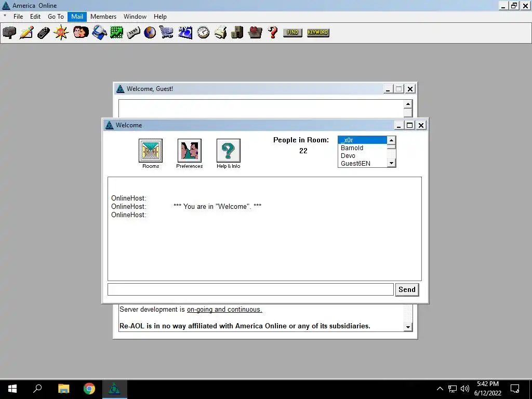Open the shopping cart Marketplace icon
Image resolution: width=532 pixels, height=399 pixels.
click(x=167, y=33)
